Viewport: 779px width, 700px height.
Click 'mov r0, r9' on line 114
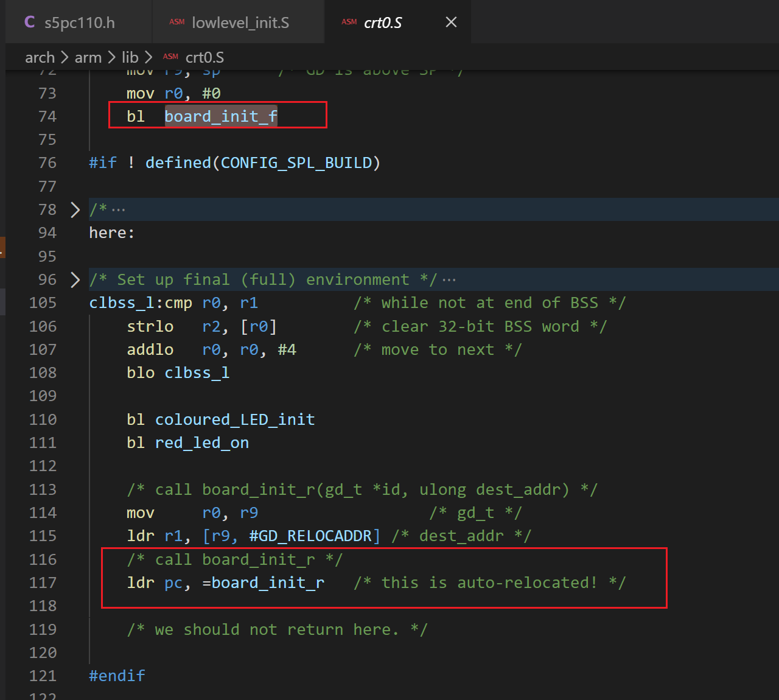[x=192, y=513]
